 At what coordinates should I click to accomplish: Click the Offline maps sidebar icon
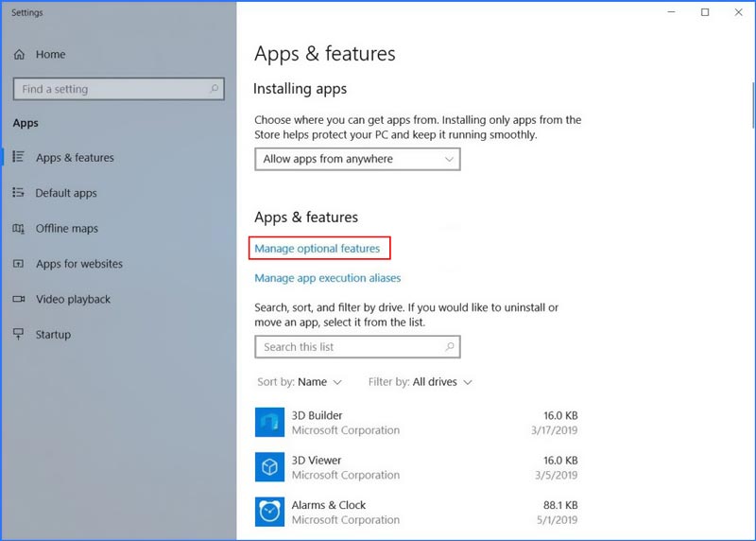pyautogui.click(x=19, y=229)
